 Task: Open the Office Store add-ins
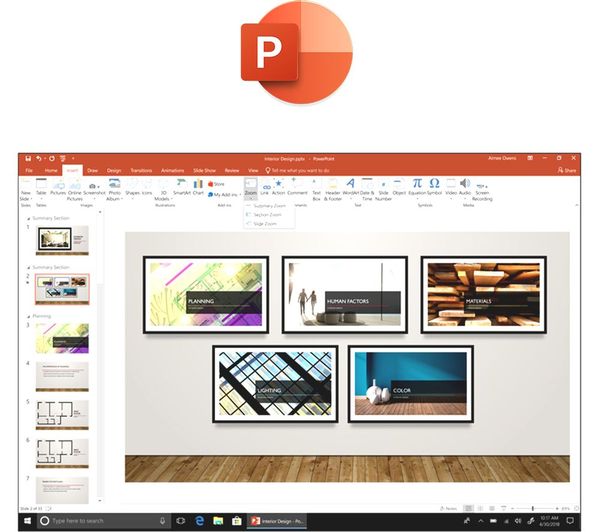pos(216,184)
